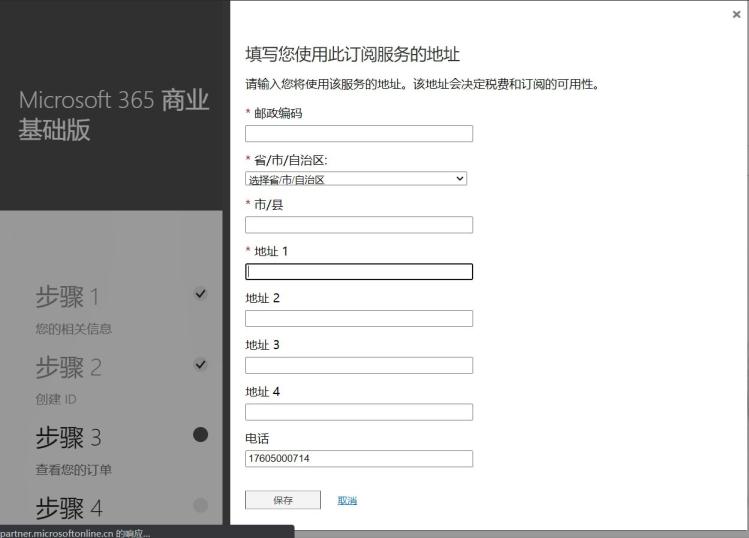
Task: Click the Microsoft 365 商业基础版 title
Action: pos(114,115)
